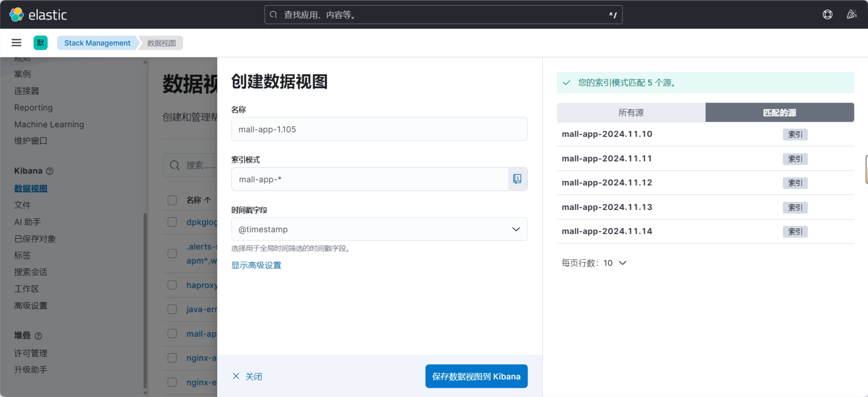Open AI 助手 in the sidebar
This screenshot has width=868, height=397.
coord(28,222)
